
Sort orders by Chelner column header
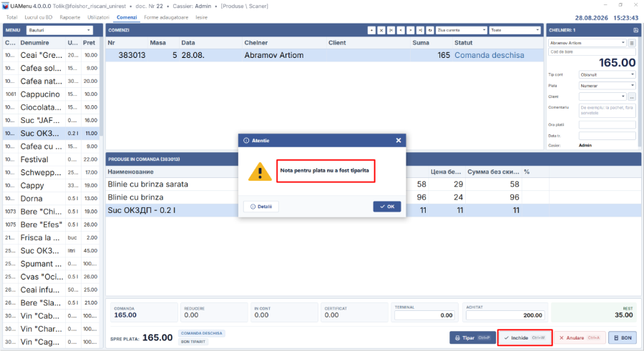click(x=283, y=43)
